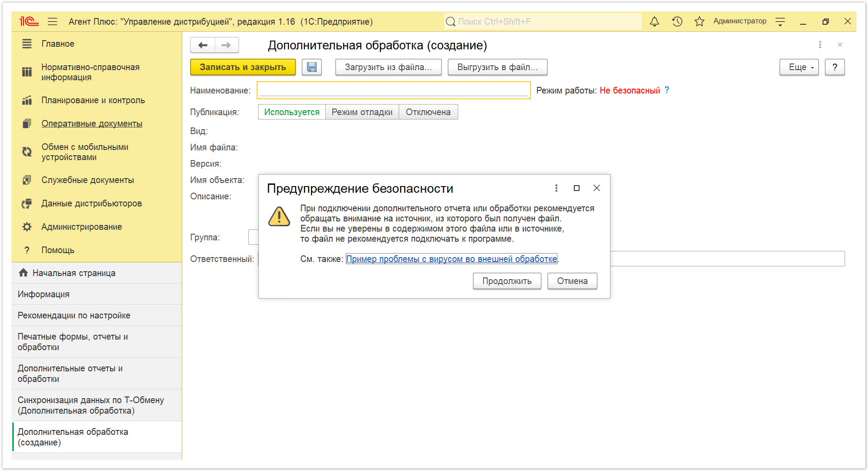Open Главное section
The height and width of the screenshot is (471, 868).
point(58,44)
